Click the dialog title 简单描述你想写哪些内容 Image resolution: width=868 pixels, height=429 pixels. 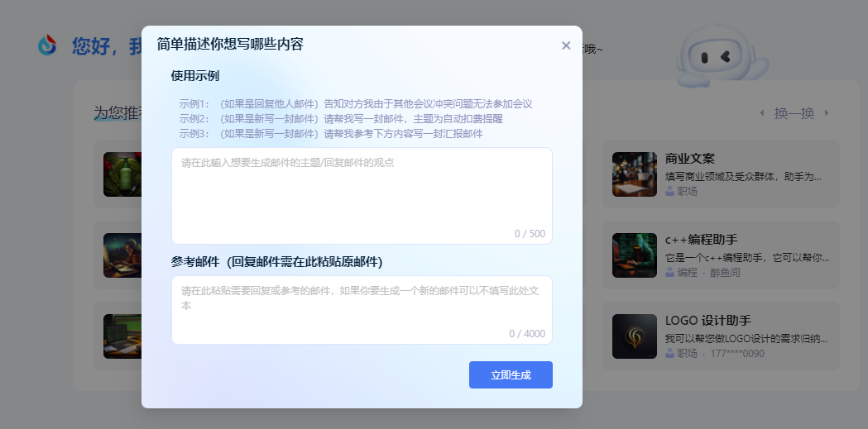coord(230,45)
